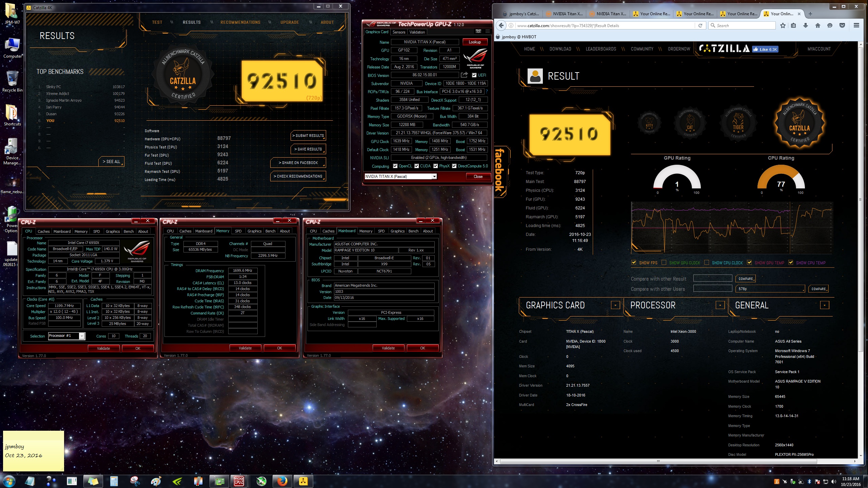Image resolution: width=868 pixels, height=488 pixels.
Task: Open Calculator from the taskbar
Action: (x=114, y=481)
